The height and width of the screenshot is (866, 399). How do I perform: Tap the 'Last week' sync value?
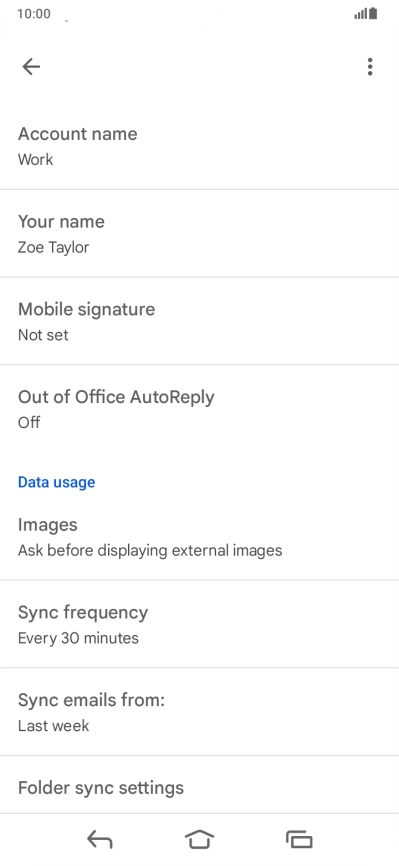pos(53,725)
